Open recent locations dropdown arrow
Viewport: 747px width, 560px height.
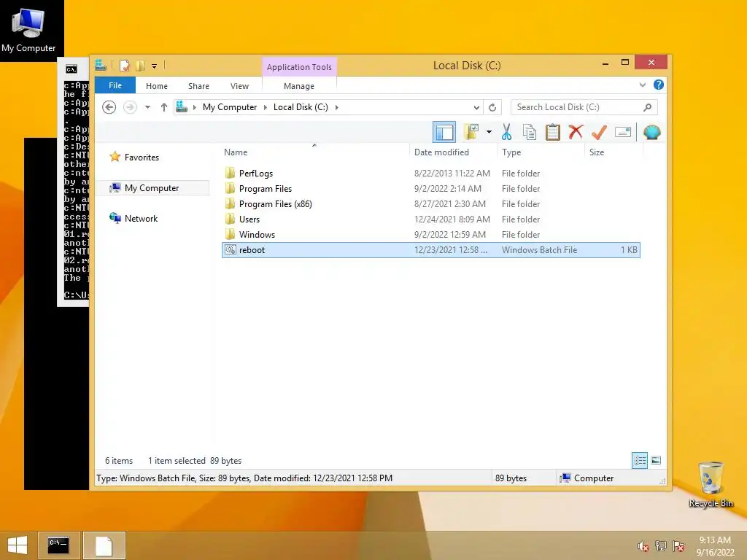point(147,107)
